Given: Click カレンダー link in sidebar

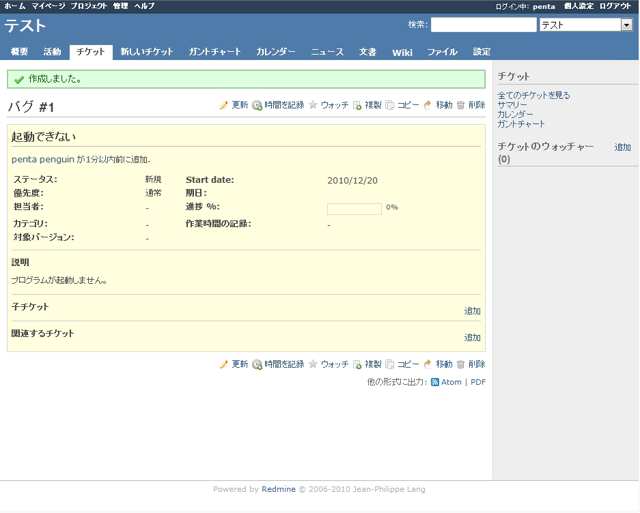Looking at the screenshot, I should pos(515,114).
